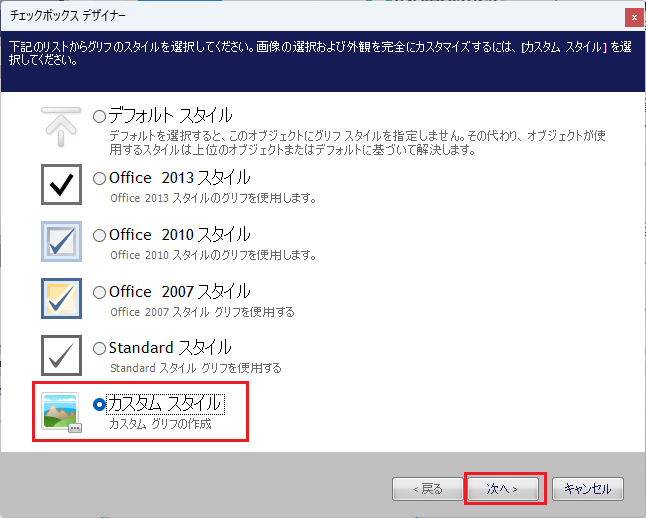Image resolution: width=646 pixels, height=518 pixels.
Task: Click the キャンセル button
Action: (588, 489)
